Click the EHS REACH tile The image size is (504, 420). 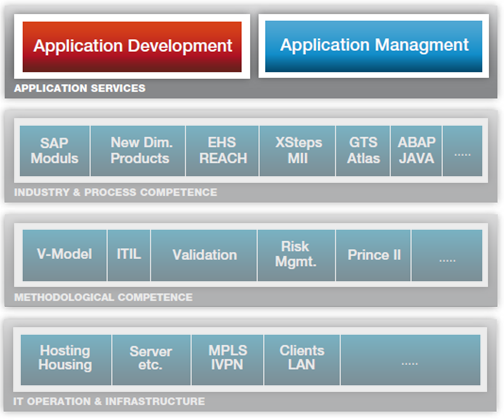pyautogui.click(x=222, y=151)
